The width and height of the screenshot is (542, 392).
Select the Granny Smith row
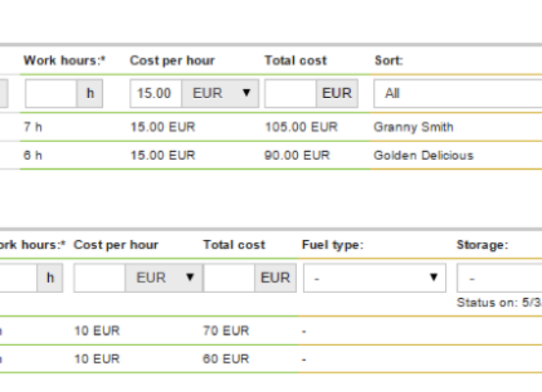271,127
